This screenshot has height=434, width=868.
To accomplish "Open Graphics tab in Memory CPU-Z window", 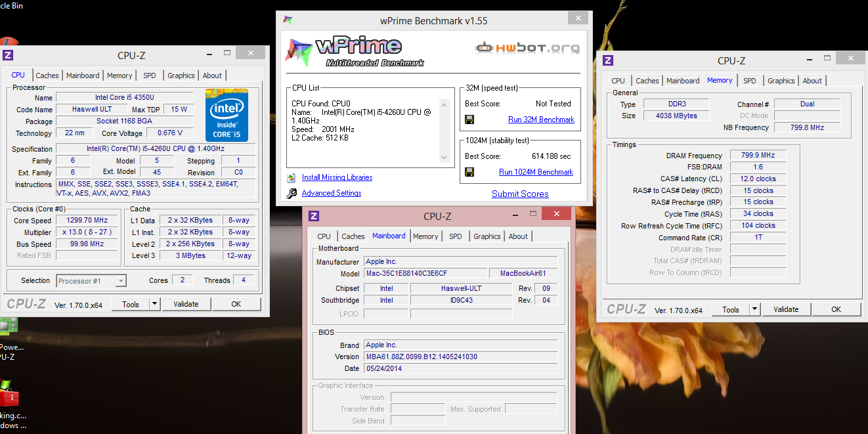I will click(x=781, y=81).
